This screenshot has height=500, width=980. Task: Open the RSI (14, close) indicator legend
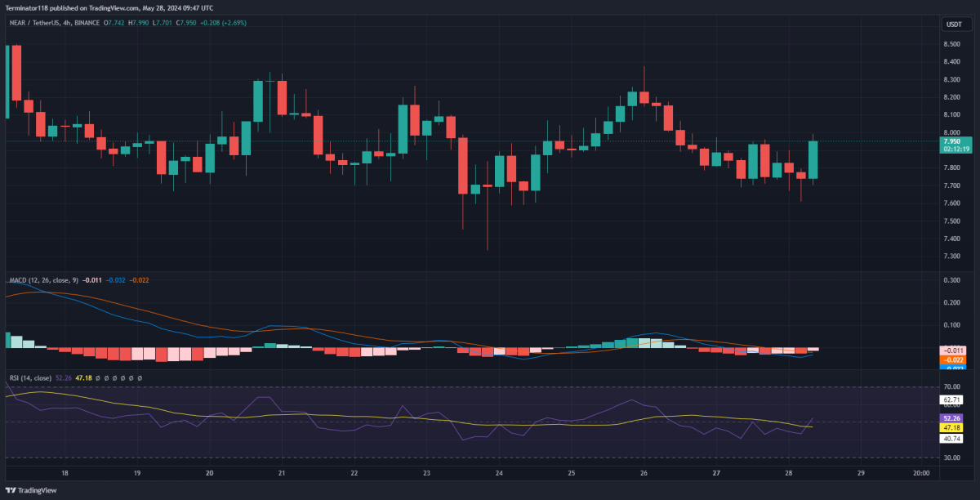(31, 378)
